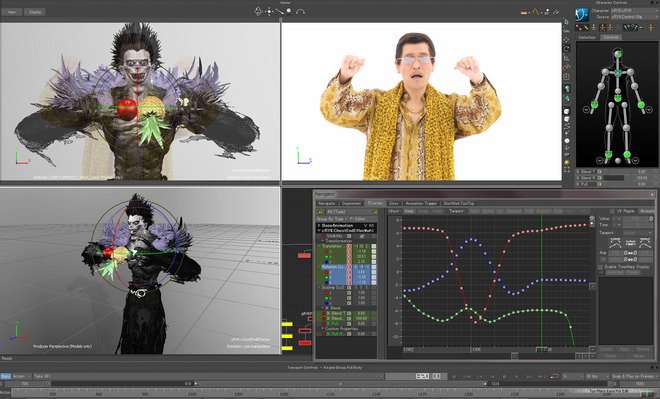Click the white sphere icon in the side toolbar
This screenshot has height=399, width=660.
567,141
